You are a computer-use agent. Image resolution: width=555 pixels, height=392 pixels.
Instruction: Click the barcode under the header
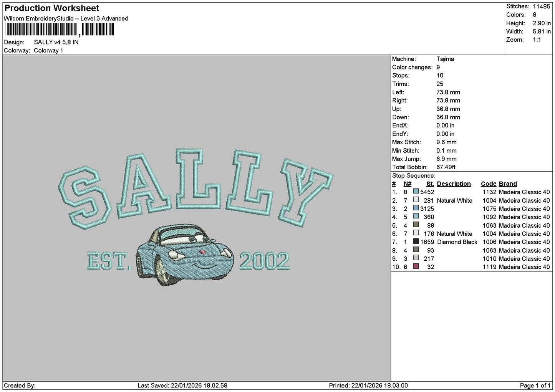pyautogui.click(x=60, y=30)
